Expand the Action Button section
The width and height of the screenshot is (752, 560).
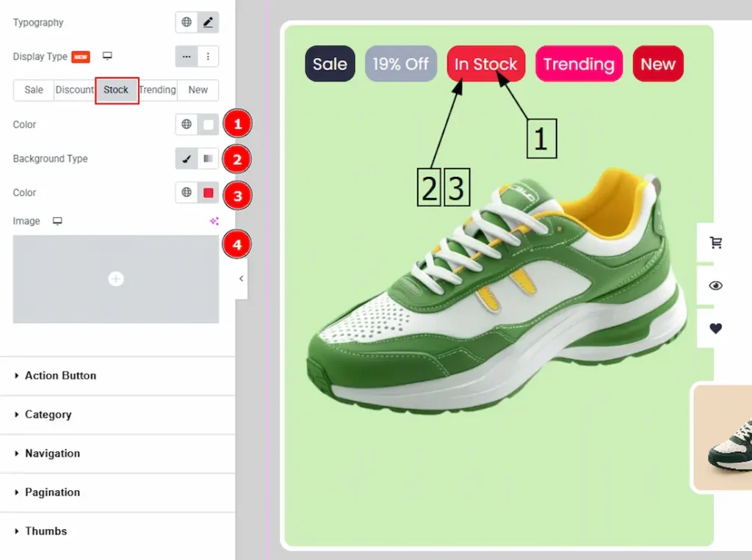[60, 376]
